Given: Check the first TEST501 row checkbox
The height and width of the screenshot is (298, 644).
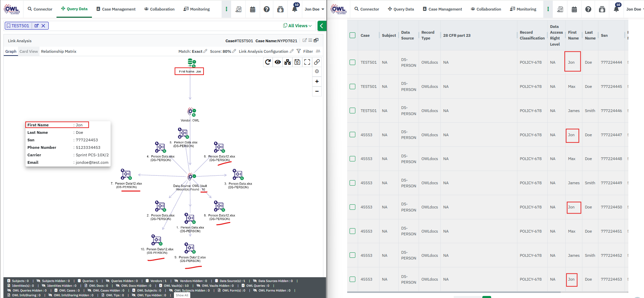Looking at the screenshot, I should (x=353, y=62).
